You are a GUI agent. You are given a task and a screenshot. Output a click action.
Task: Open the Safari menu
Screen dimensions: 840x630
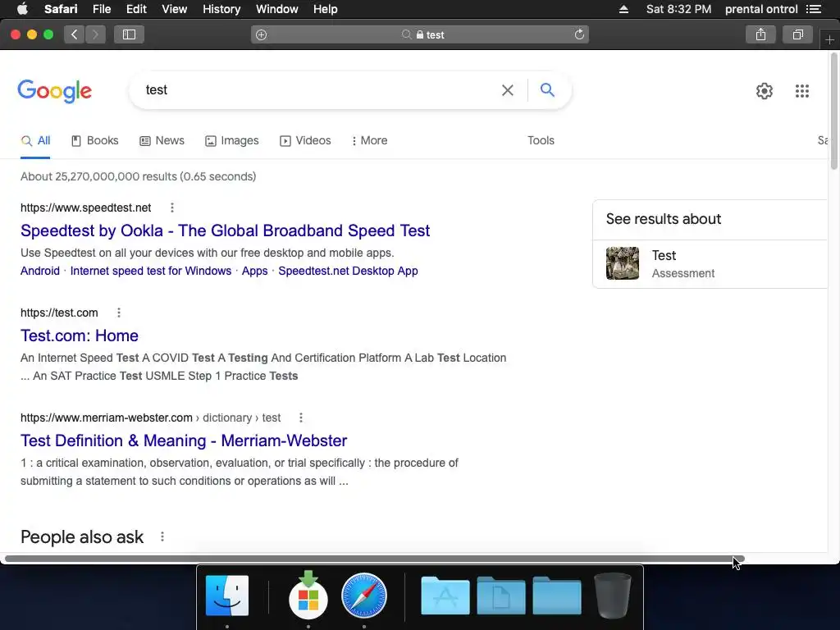[61, 9]
